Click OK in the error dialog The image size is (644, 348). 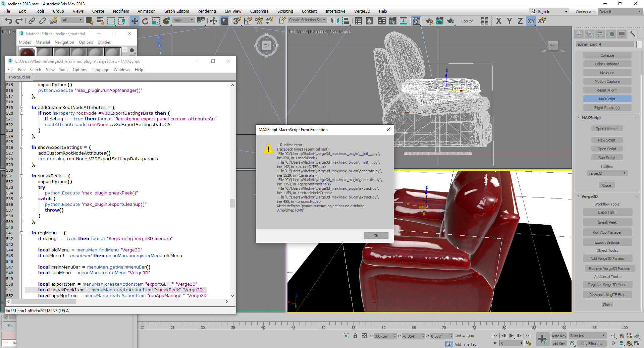tap(376, 236)
